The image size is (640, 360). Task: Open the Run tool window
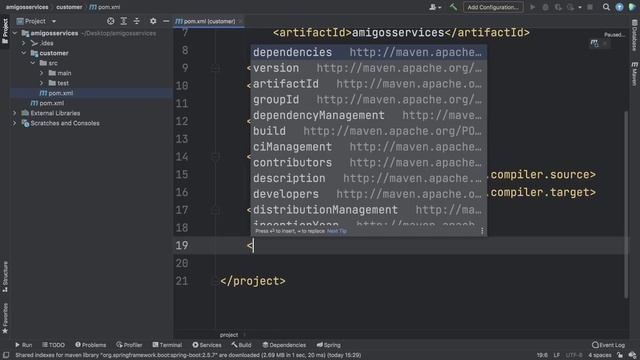[x=23, y=345]
